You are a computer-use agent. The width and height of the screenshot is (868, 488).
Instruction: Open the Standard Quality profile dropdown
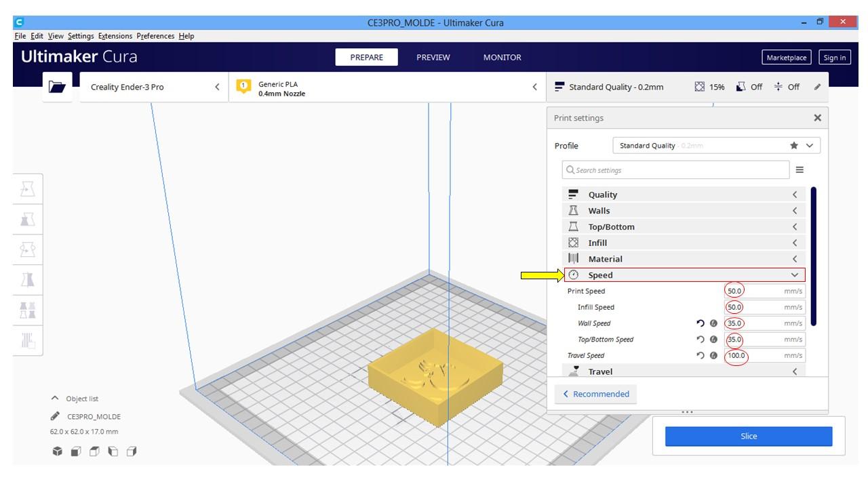pos(716,146)
